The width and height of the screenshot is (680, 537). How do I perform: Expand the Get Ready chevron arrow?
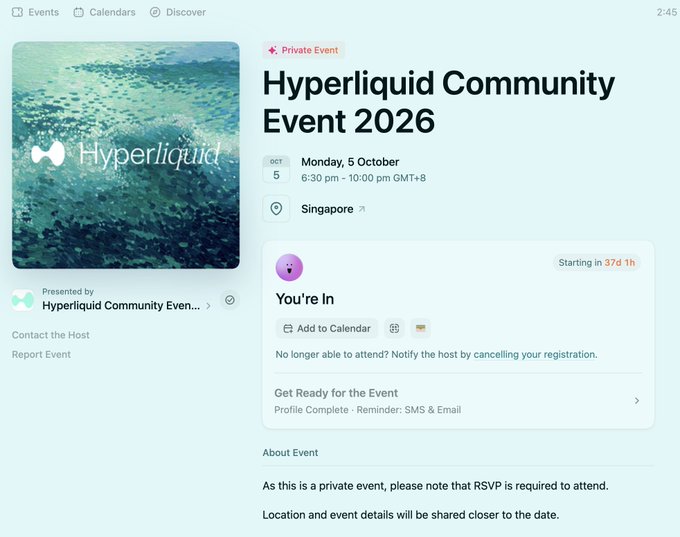point(637,400)
